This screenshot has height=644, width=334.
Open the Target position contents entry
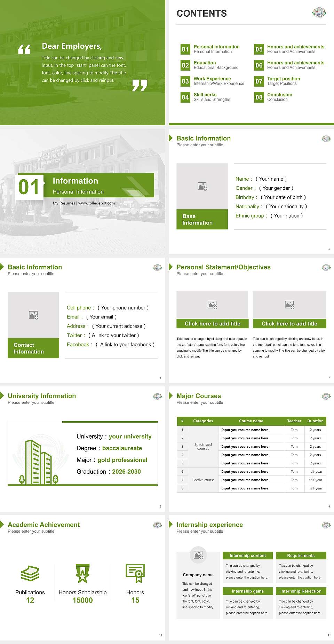coord(284,81)
